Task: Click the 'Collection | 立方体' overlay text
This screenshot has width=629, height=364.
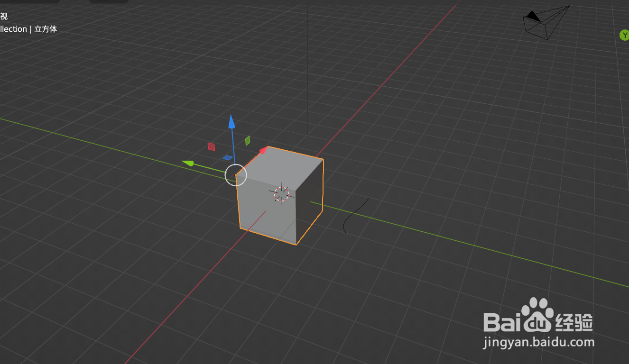Action: click(28, 29)
